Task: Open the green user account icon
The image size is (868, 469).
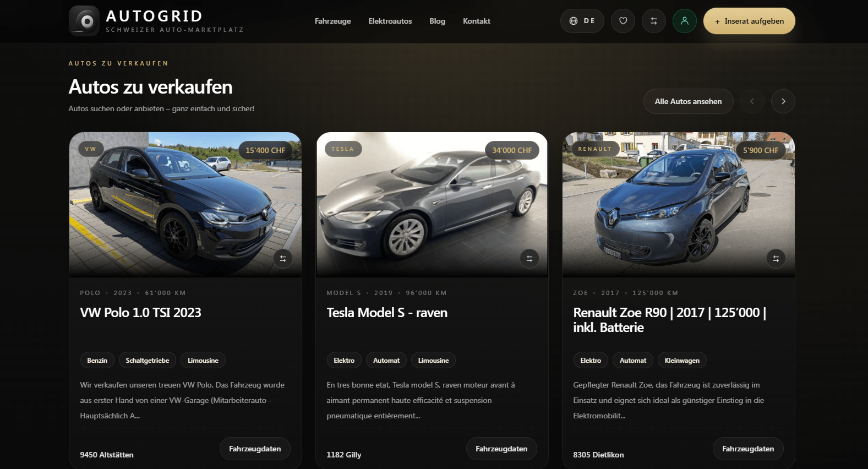Action: coord(685,21)
